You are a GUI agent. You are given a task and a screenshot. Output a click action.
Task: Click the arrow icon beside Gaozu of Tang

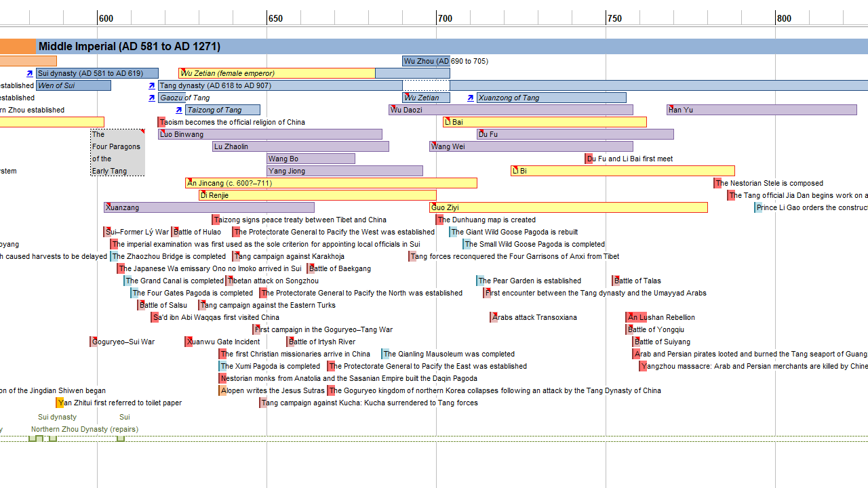(x=151, y=98)
